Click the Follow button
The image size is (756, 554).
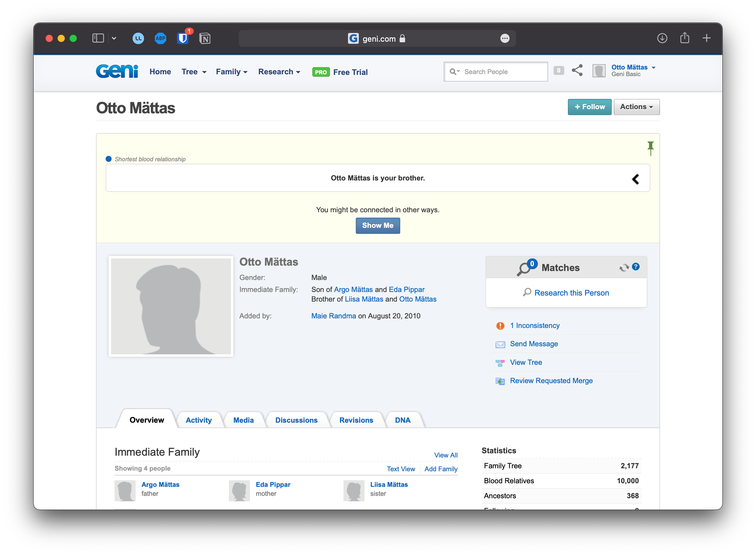click(x=589, y=107)
